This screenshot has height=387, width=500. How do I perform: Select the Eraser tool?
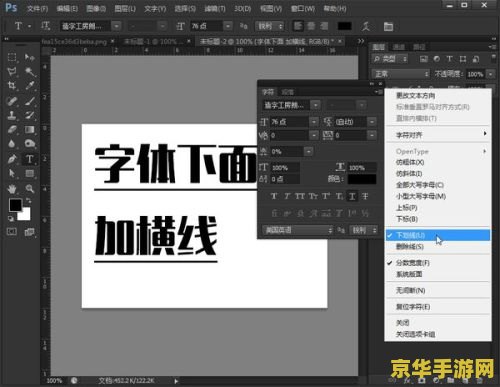(x=12, y=129)
